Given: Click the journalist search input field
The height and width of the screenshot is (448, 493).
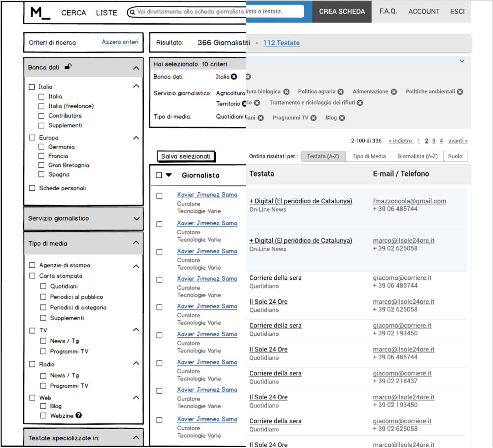Looking at the screenshot, I should click(216, 12).
